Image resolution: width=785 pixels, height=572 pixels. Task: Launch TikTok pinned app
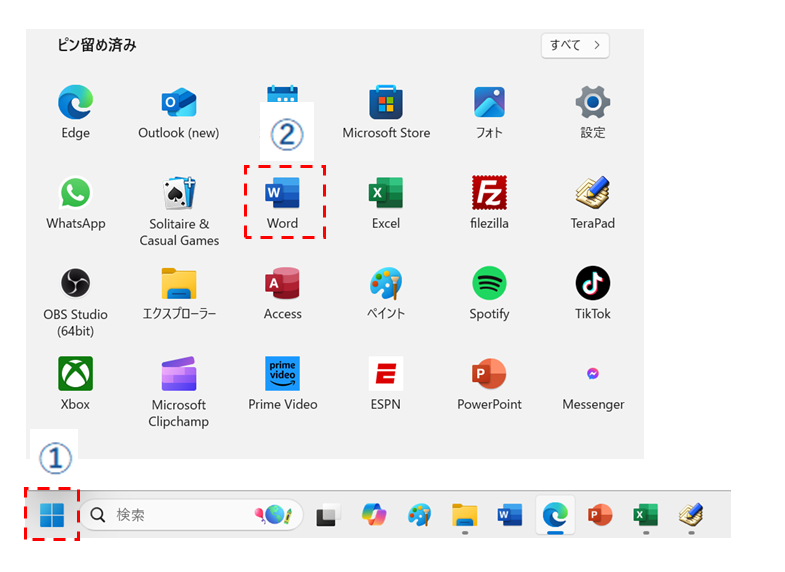coord(592,284)
